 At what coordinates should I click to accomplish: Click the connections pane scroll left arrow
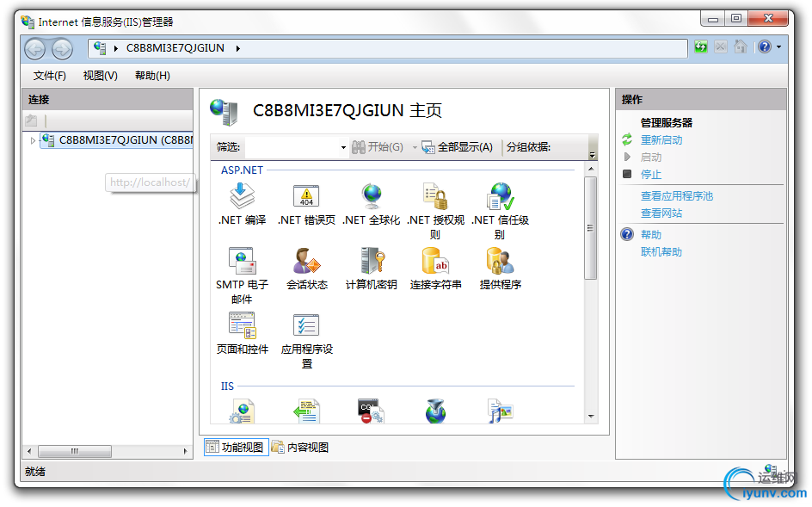point(29,452)
